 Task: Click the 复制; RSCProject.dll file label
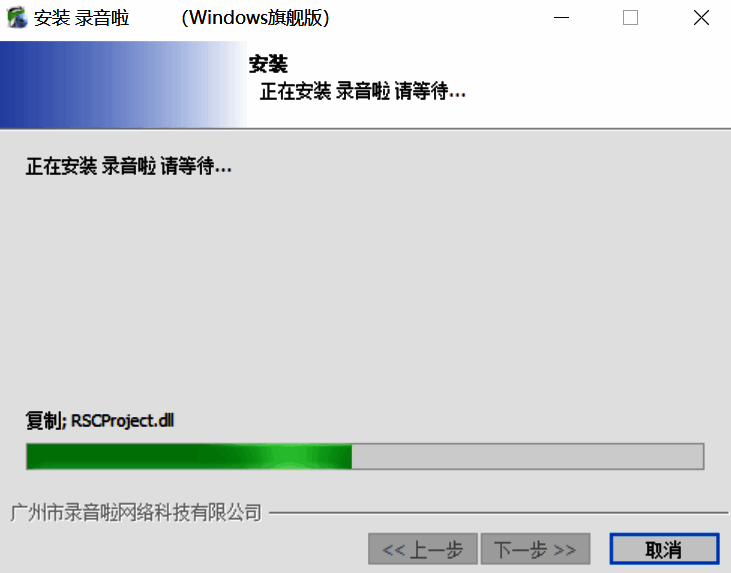pos(100,421)
